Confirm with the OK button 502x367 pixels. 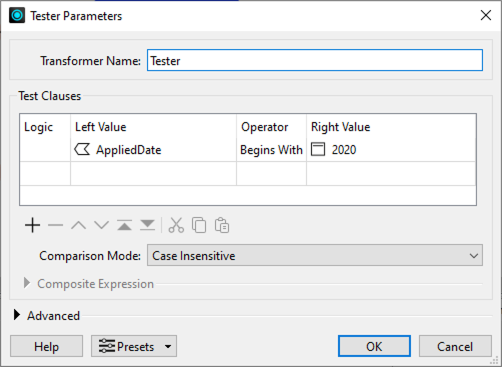point(374,346)
